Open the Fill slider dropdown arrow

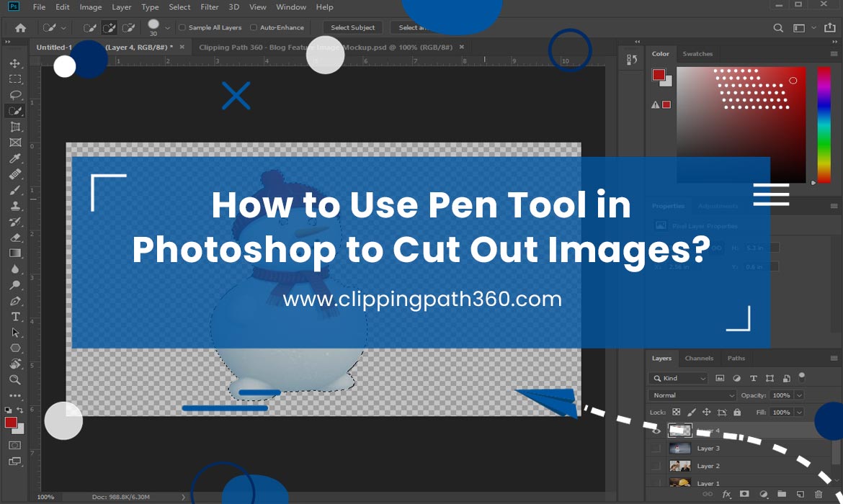[800, 412]
